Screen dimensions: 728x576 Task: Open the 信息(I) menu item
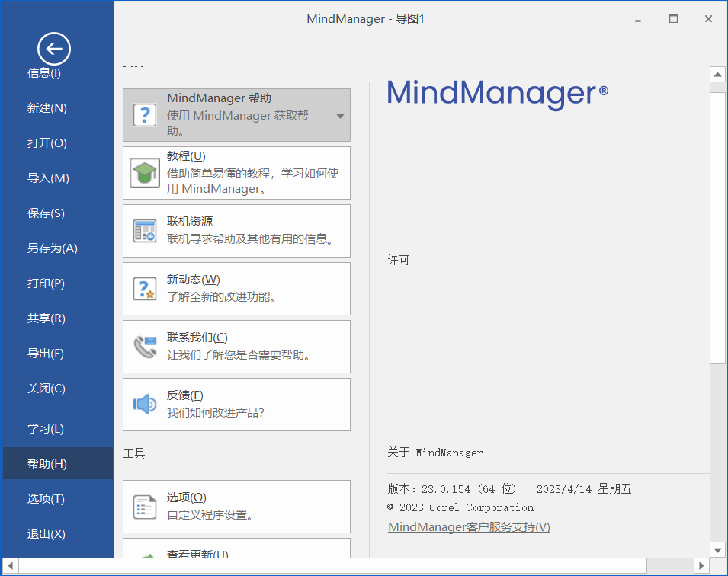pyautogui.click(x=44, y=73)
